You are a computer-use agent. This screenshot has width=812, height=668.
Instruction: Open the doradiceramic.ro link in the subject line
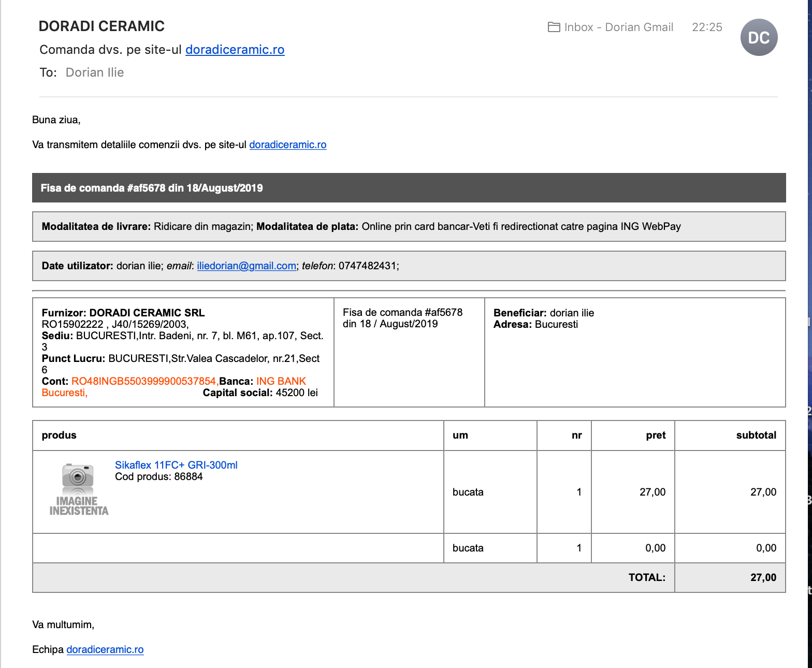tap(235, 50)
